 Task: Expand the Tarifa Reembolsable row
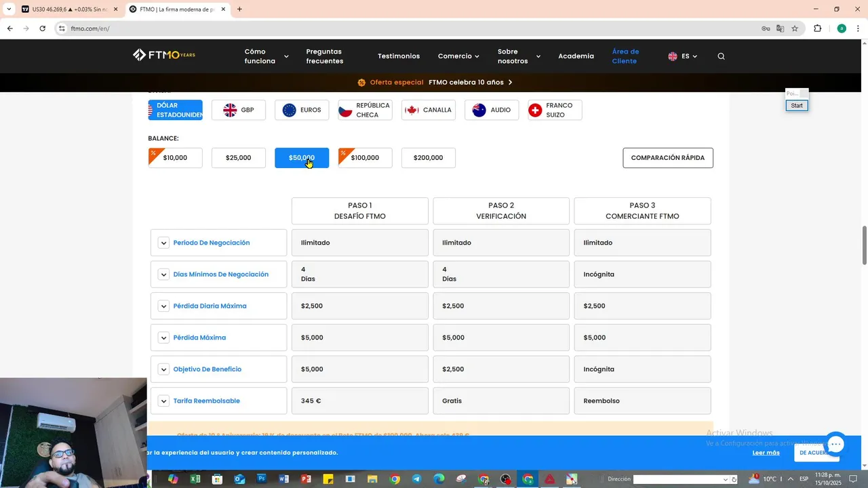[163, 401]
